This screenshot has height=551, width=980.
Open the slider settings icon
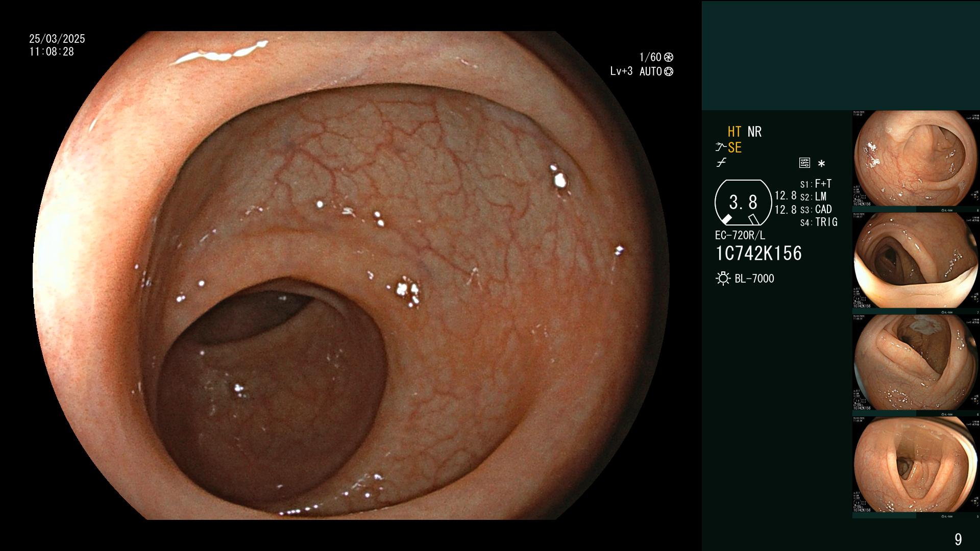click(x=804, y=163)
